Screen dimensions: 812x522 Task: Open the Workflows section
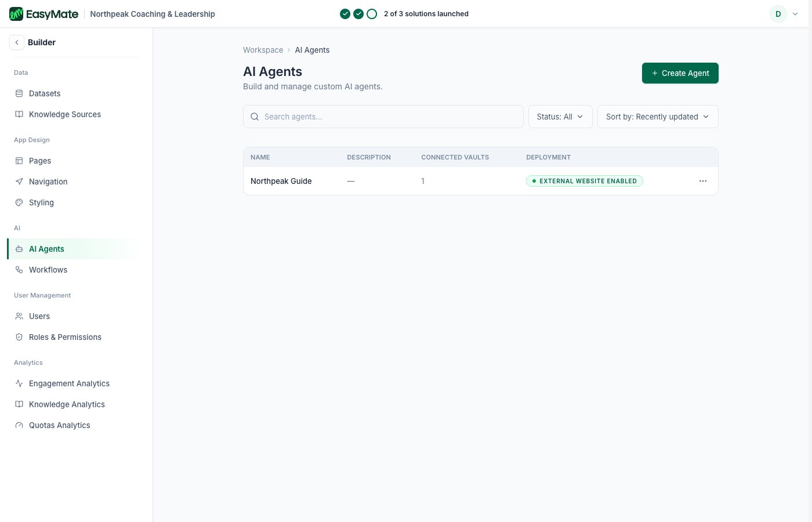tap(73, 270)
